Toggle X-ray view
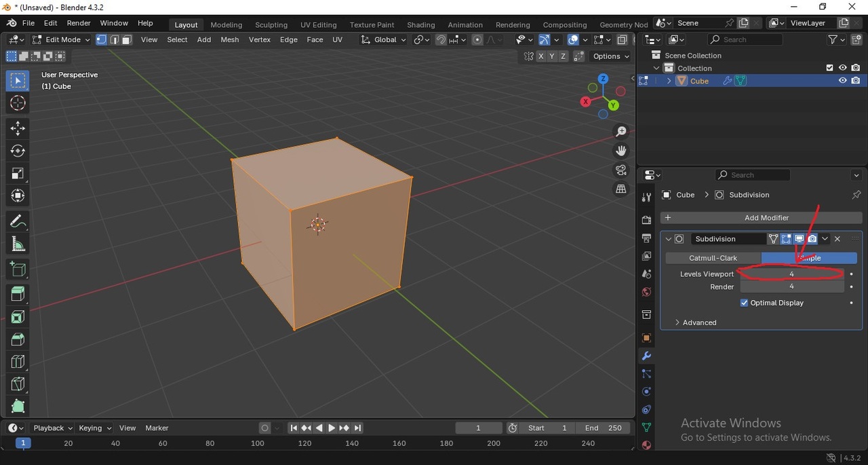This screenshot has height=465, width=868. (622, 39)
